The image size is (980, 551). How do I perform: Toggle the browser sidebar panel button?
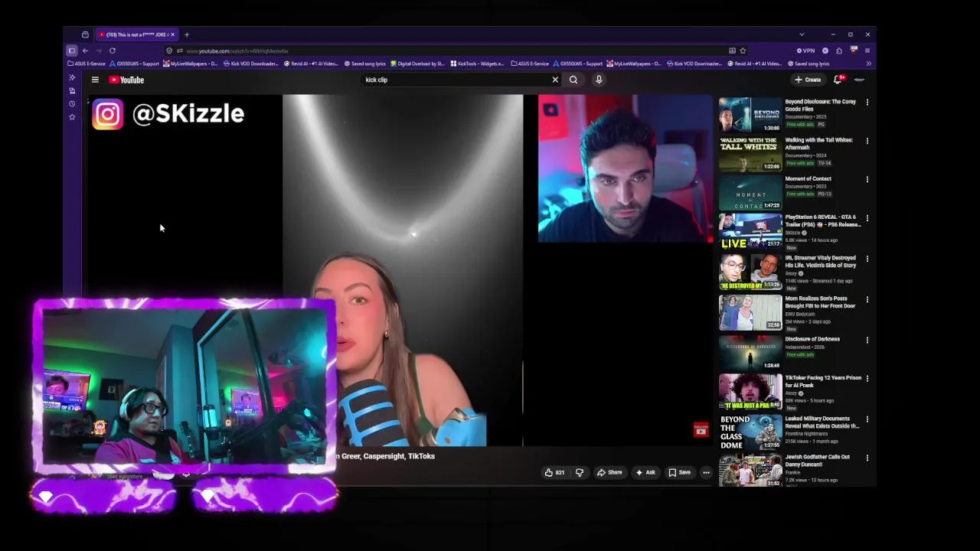point(72,51)
